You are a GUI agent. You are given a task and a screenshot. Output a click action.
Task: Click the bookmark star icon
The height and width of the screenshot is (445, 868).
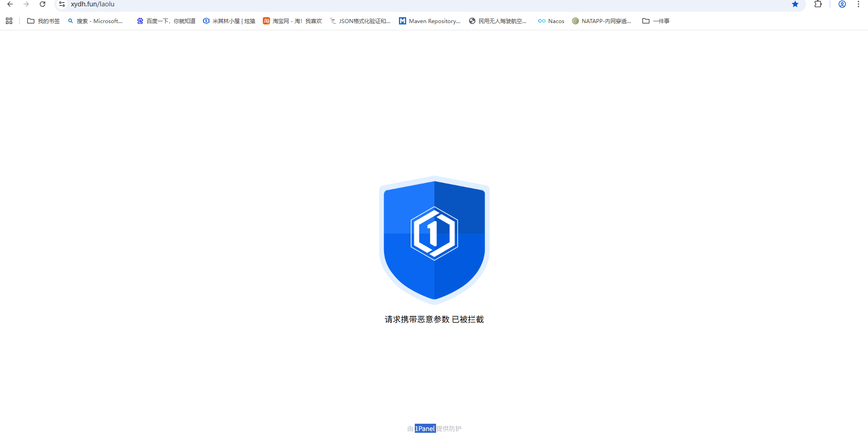pos(795,4)
